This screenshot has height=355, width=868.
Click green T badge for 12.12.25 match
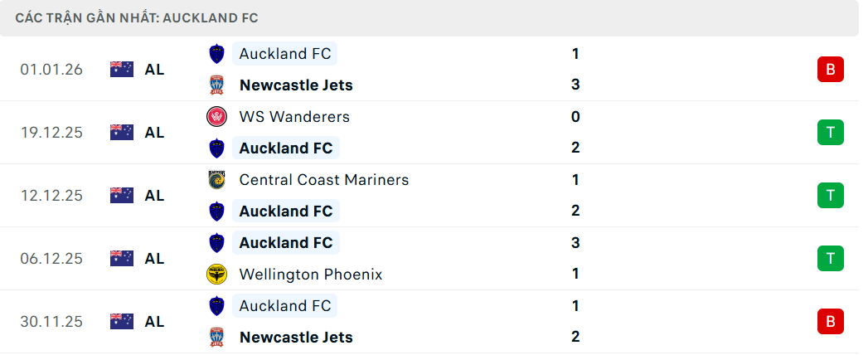830,195
